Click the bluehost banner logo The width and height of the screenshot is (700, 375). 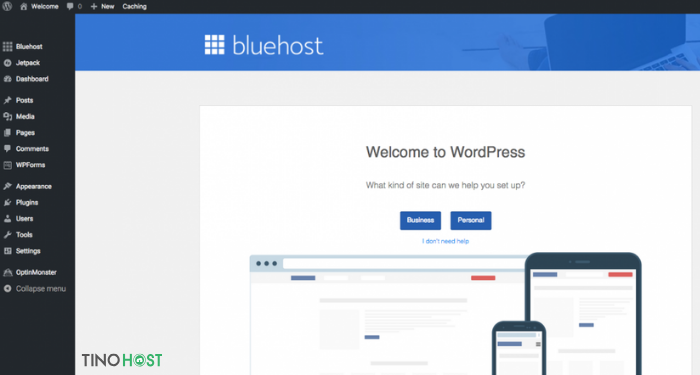(264, 45)
